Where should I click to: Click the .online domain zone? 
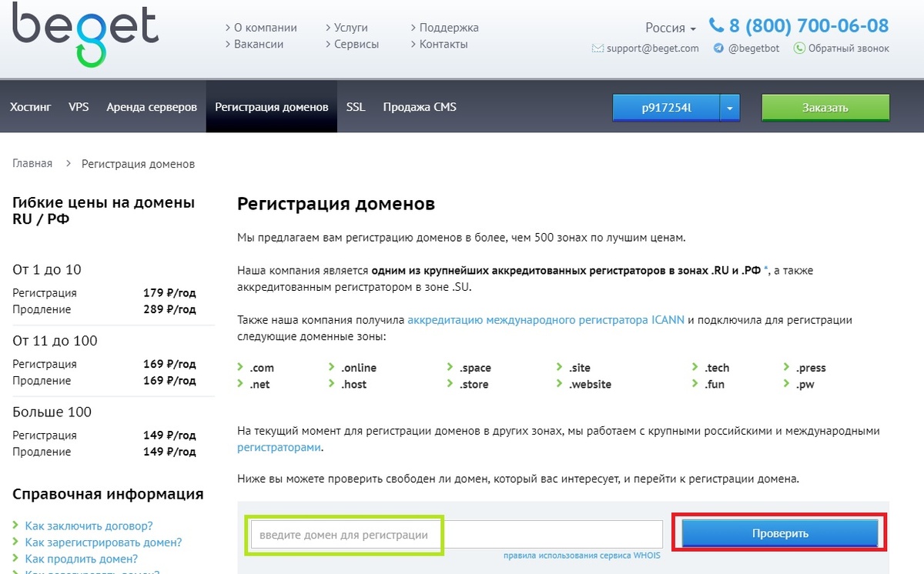coord(359,368)
